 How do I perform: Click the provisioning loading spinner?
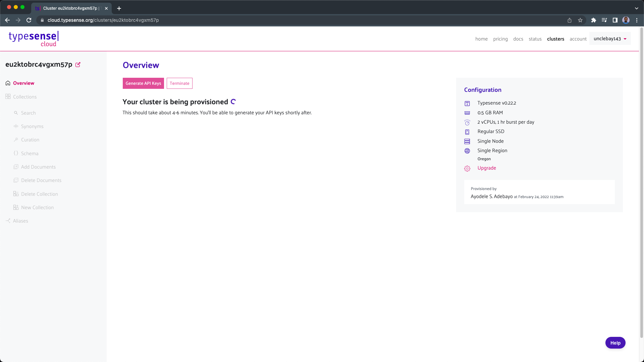233,102
